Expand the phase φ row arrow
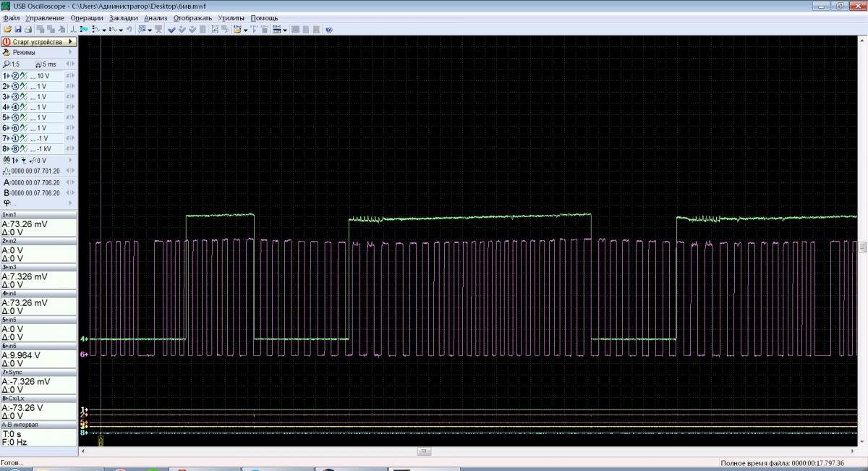The height and width of the screenshot is (471, 868). pos(70,203)
